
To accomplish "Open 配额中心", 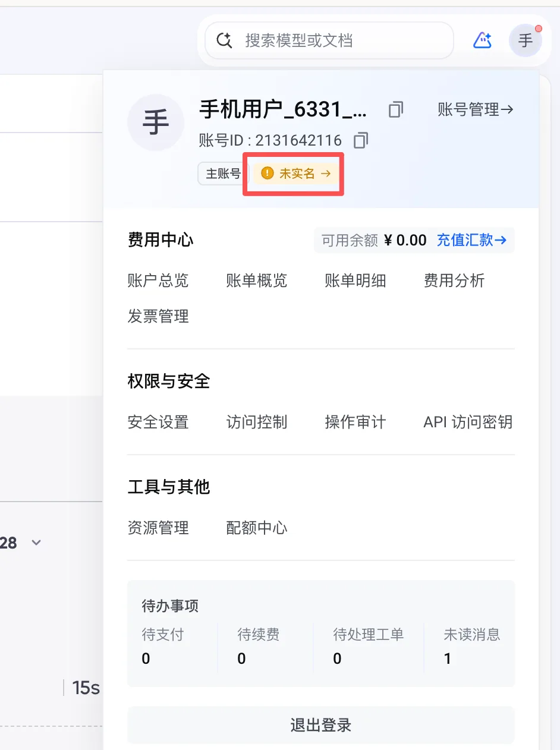I will (257, 528).
